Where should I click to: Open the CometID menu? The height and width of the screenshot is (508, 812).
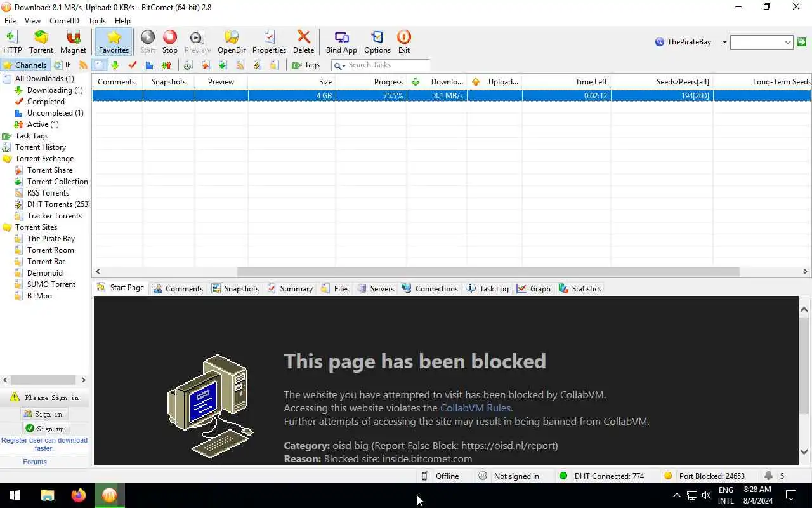point(64,21)
